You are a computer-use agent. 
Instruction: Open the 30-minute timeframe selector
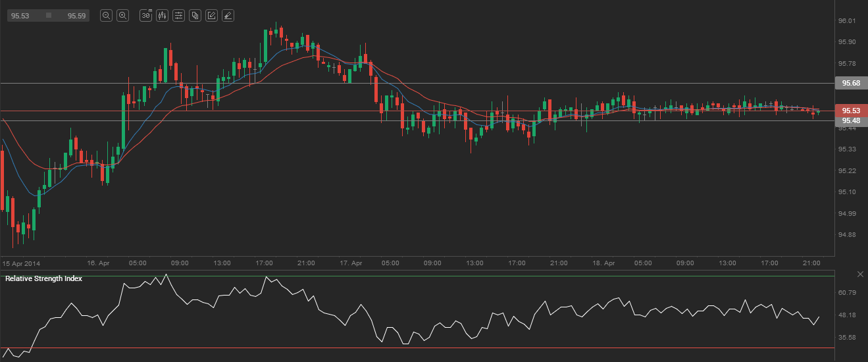[x=146, y=15]
